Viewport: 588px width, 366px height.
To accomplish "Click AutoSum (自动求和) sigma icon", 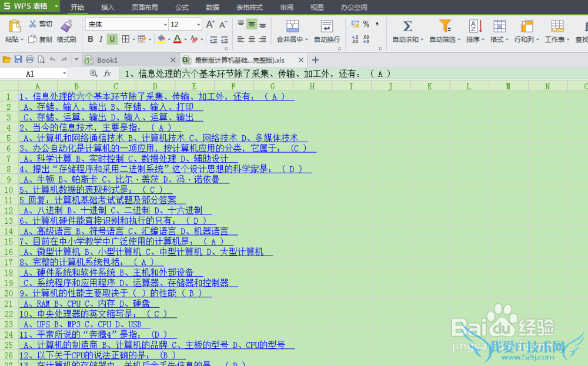I will pos(407,26).
